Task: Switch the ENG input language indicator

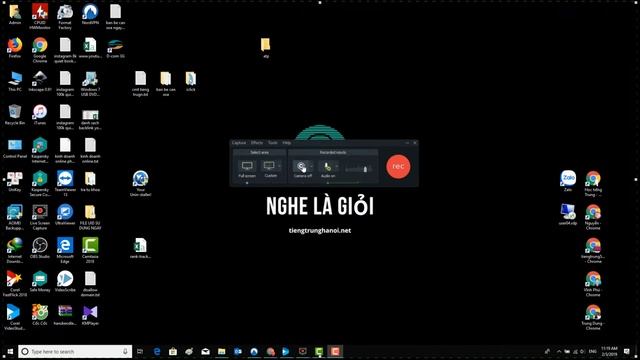Action: click(x=593, y=351)
